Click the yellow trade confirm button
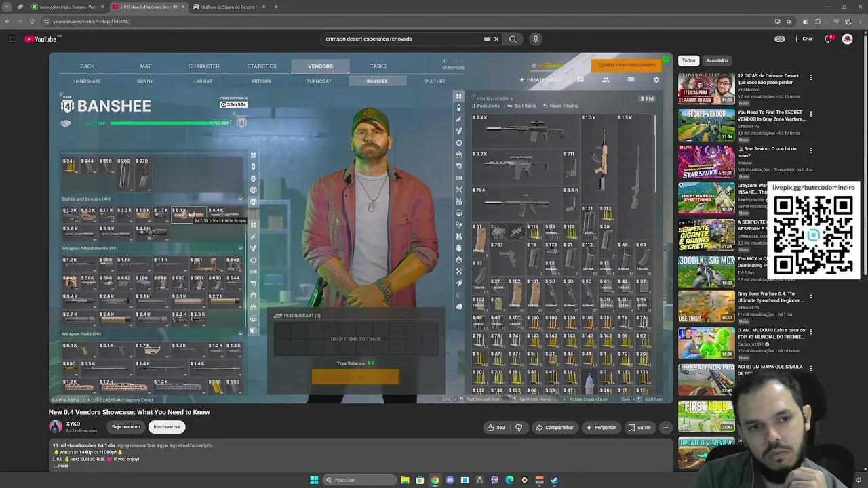 [x=355, y=376]
